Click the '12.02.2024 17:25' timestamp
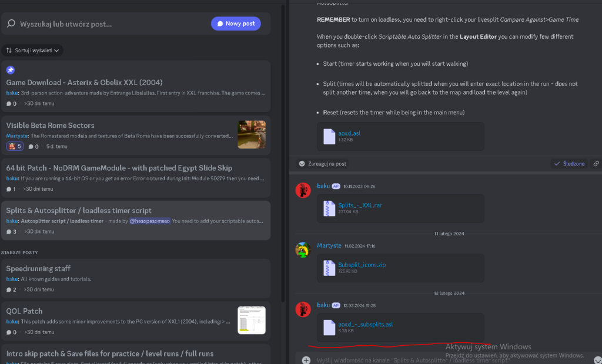 point(359,306)
